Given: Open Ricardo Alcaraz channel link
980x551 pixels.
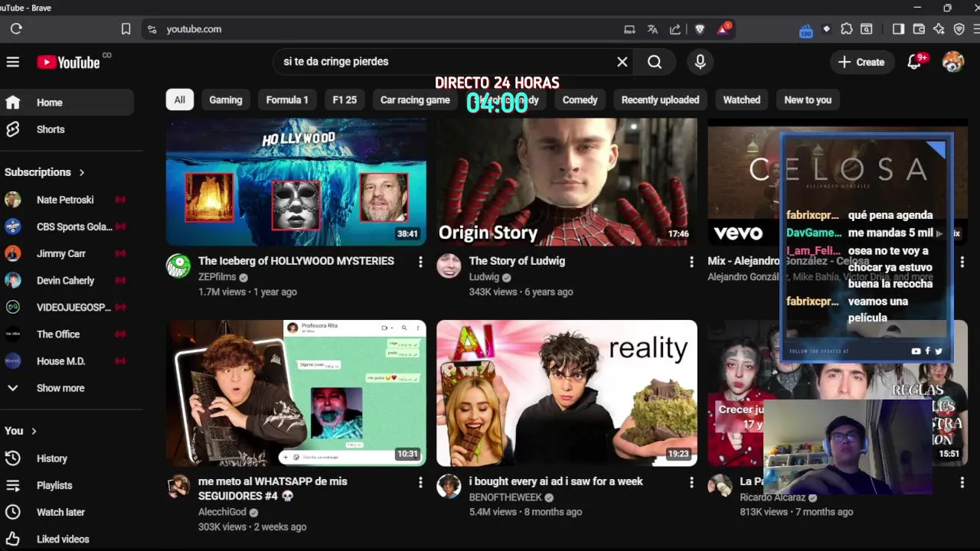Looking at the screenshot, I should tap(773, 497).
